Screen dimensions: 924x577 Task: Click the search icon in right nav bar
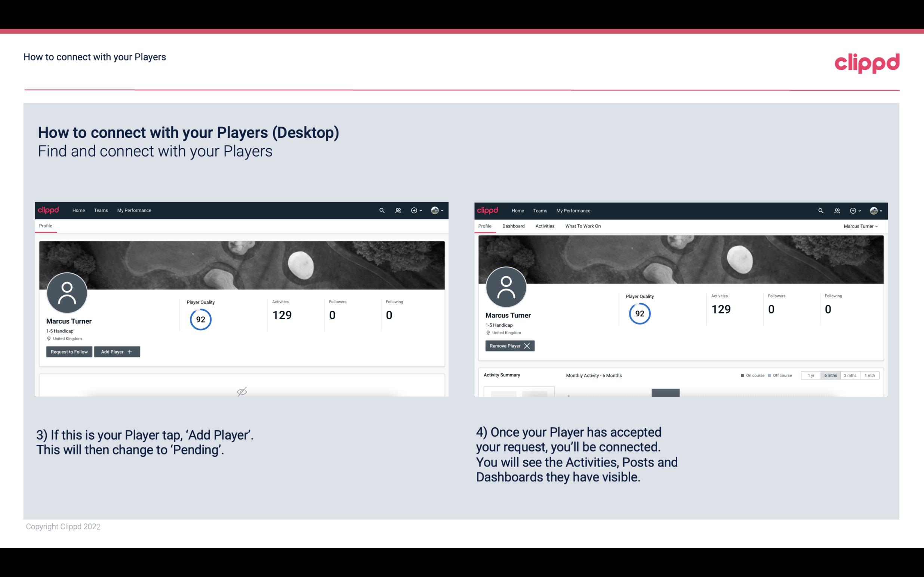820,211
